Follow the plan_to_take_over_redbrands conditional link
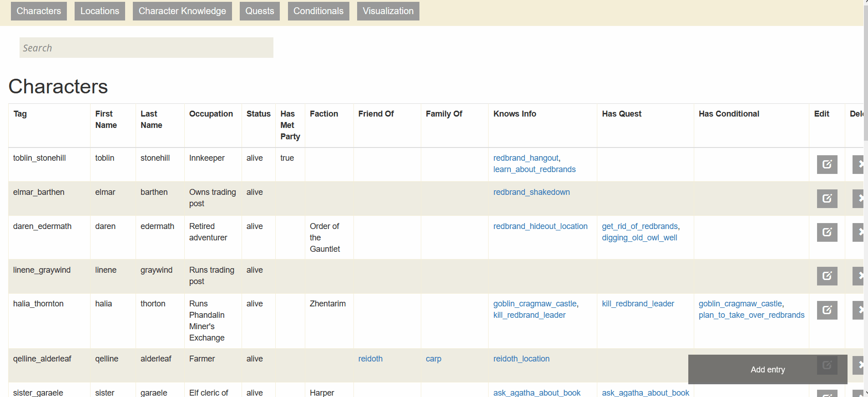868x397 pixels. point(752,315)
